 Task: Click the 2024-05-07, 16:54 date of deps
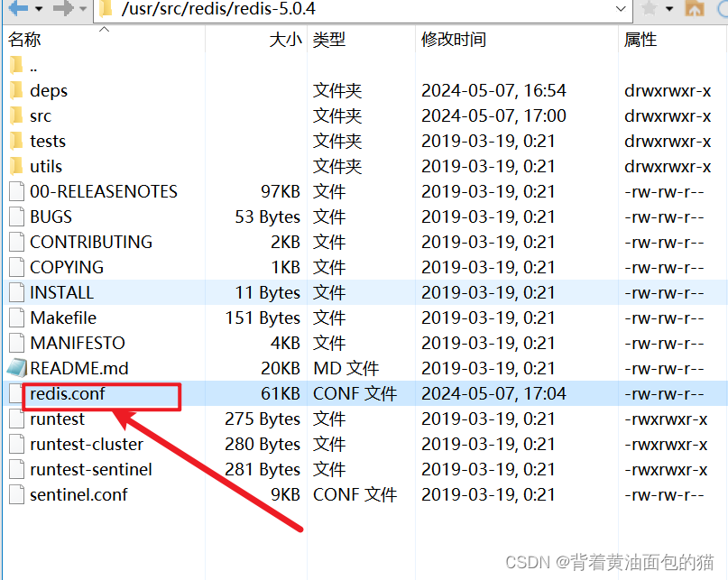click(494, 90)
